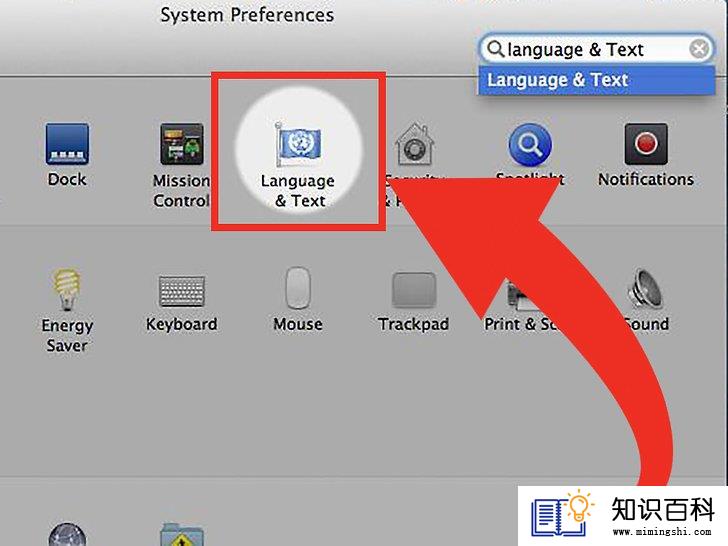This screenshot has height=546, width=728.
Task: Open the Trackpad preferences icon
Action: (414, 290)
